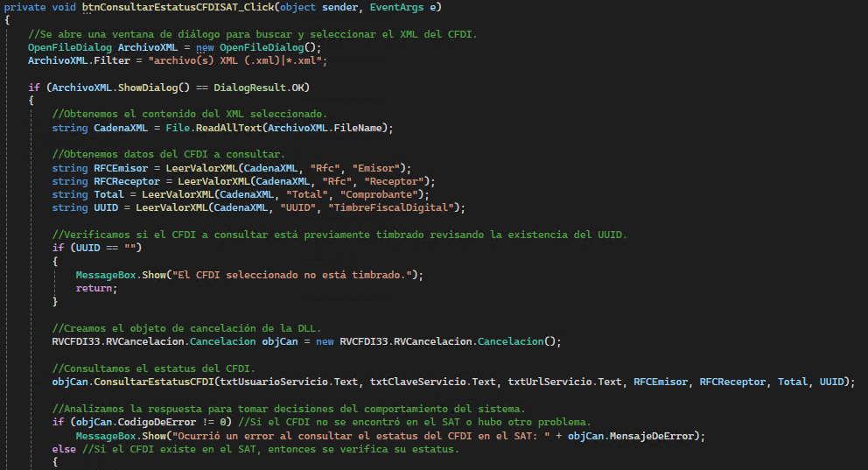Click the comment 'Obtenemos el contenido del XML seleccionado'
The image size is (868, 470).
pos(189,114)
